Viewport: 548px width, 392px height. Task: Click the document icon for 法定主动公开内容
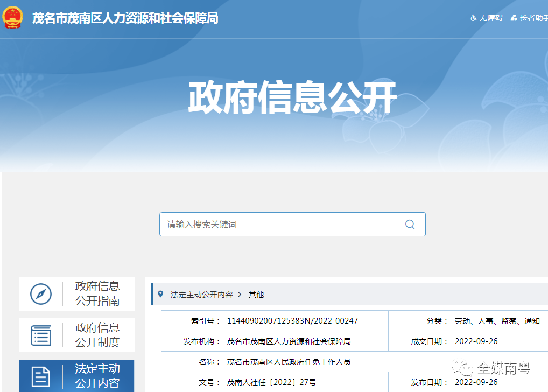tap(40, 376)
